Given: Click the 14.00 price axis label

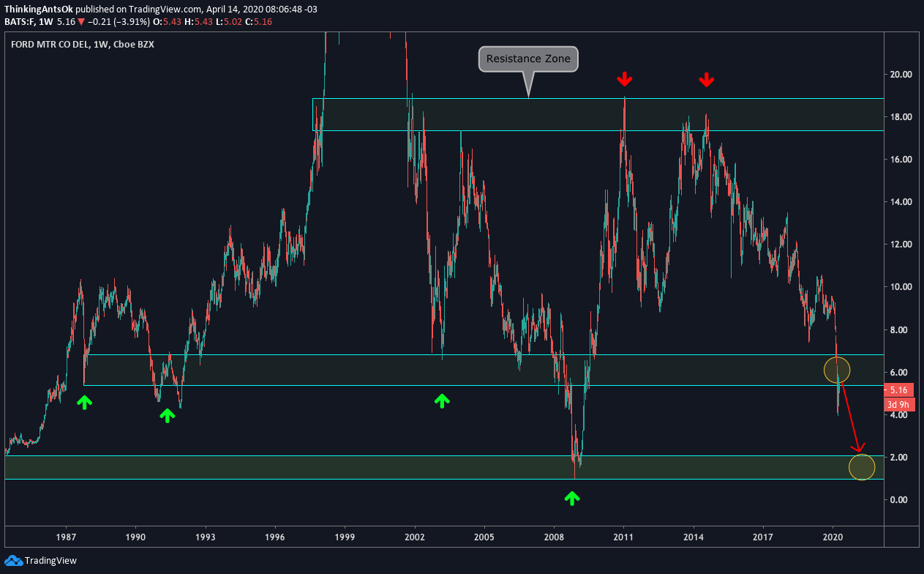Looking at the screenshot, I should click(901, 202).
